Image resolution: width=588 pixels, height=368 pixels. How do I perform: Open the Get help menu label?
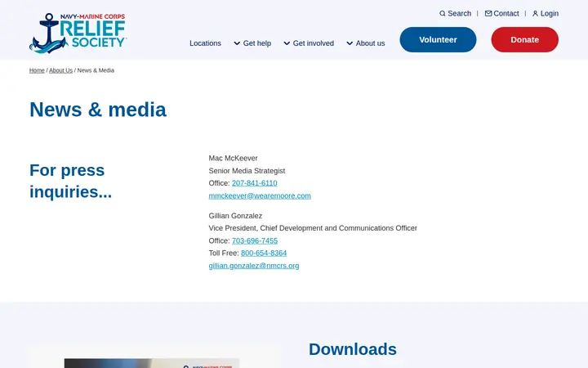pyautogui.click(x=257, y=43)
